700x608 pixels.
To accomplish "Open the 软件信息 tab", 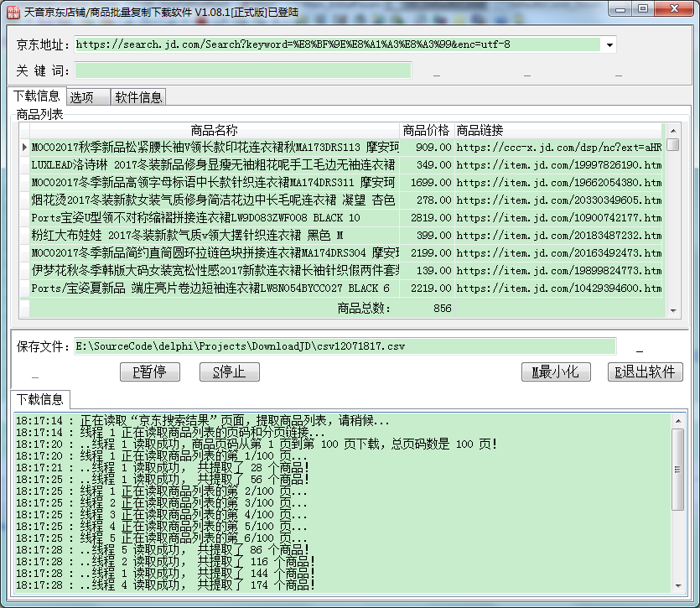I will click(138, 97).
